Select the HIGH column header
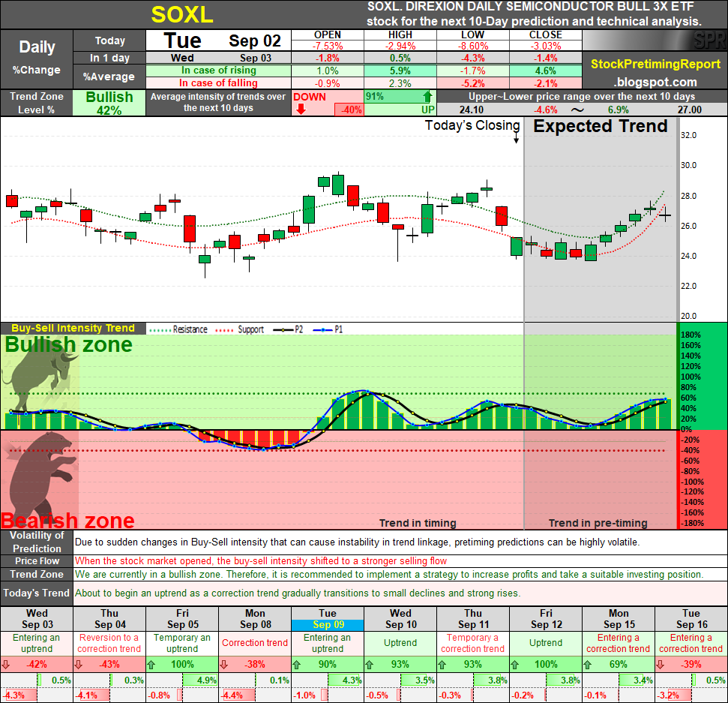 400,35
